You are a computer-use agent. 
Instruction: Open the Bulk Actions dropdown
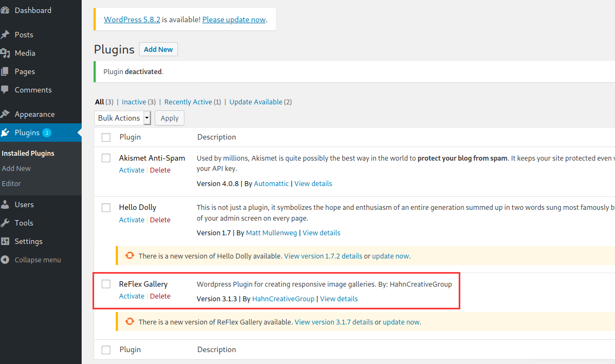(x=122, y=117)
